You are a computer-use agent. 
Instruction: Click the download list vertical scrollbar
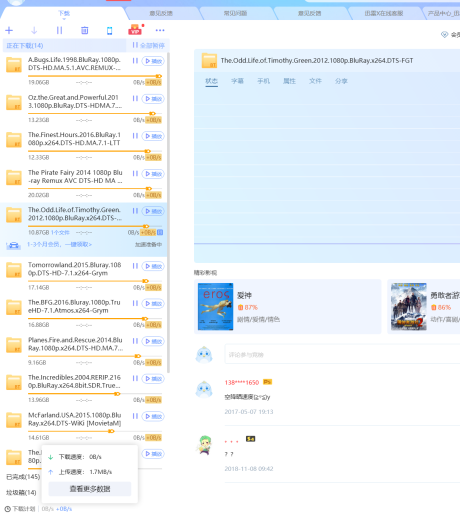tap(168, 212)
